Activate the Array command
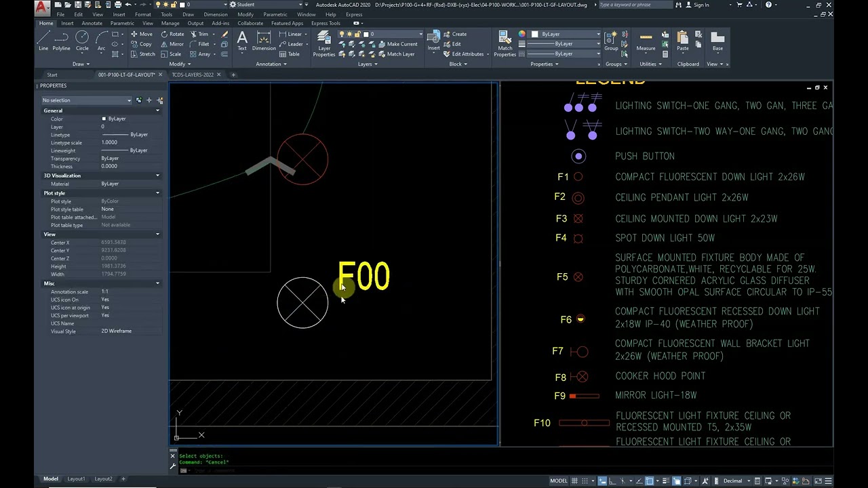This screenshot has height=488, width=868. 199,54
